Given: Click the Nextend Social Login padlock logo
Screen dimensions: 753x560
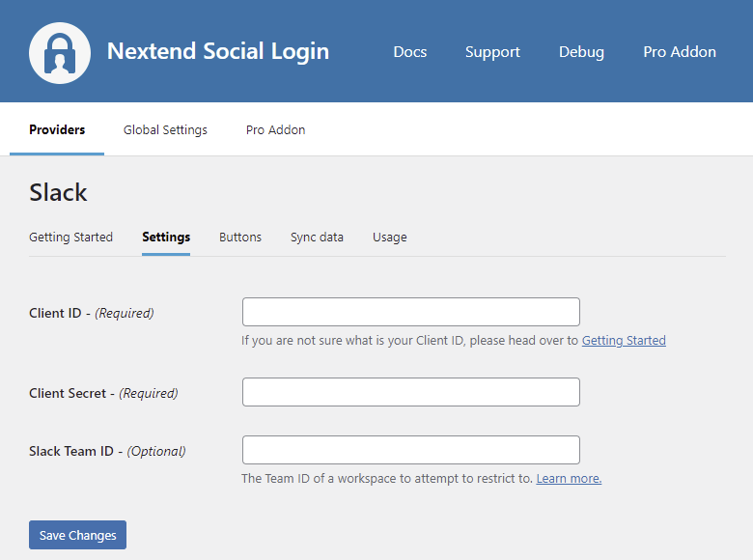Looking at the screenshot, I should [60, 52].
